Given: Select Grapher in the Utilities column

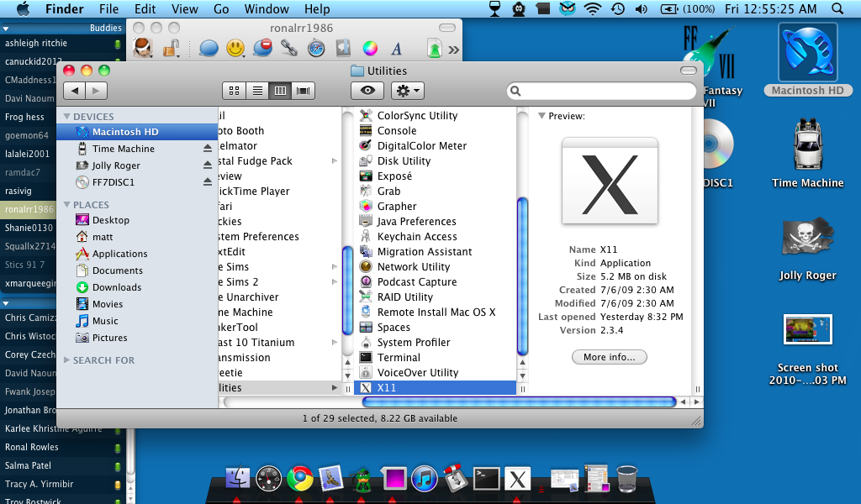Looking at the screenshot, I should tap(397, 206).
